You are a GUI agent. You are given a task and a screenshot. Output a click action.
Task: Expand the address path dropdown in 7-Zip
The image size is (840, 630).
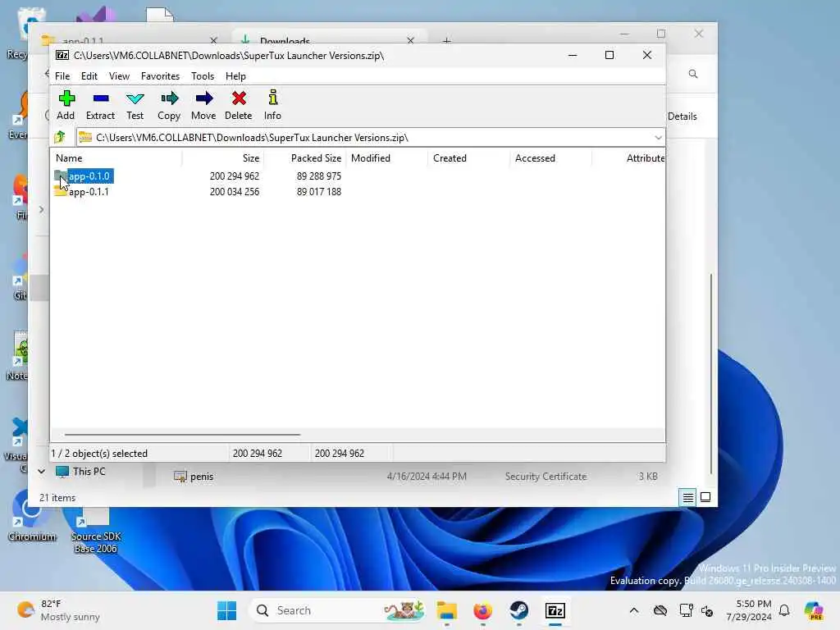658,138
